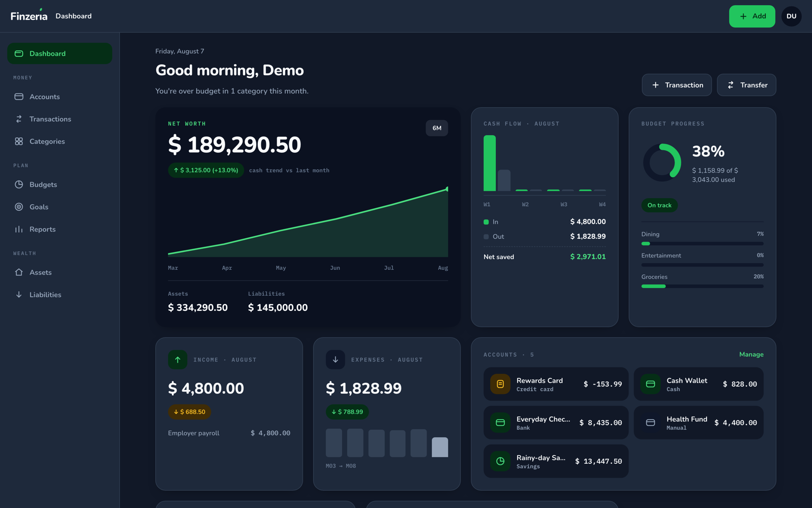Click the $ 13,447.50 Rainy-day balance
812x508 pixels.
click(598, 461)
